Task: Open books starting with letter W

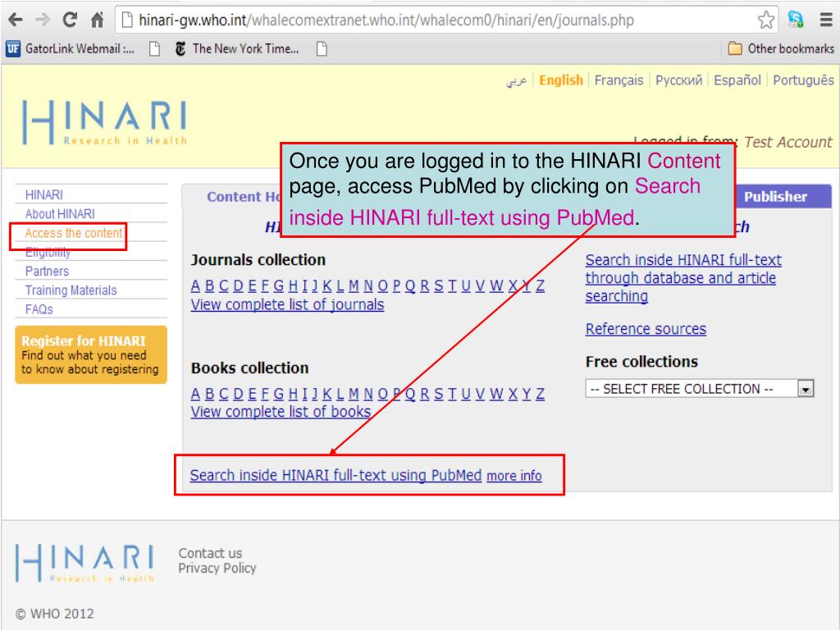Action: point(496,394)
